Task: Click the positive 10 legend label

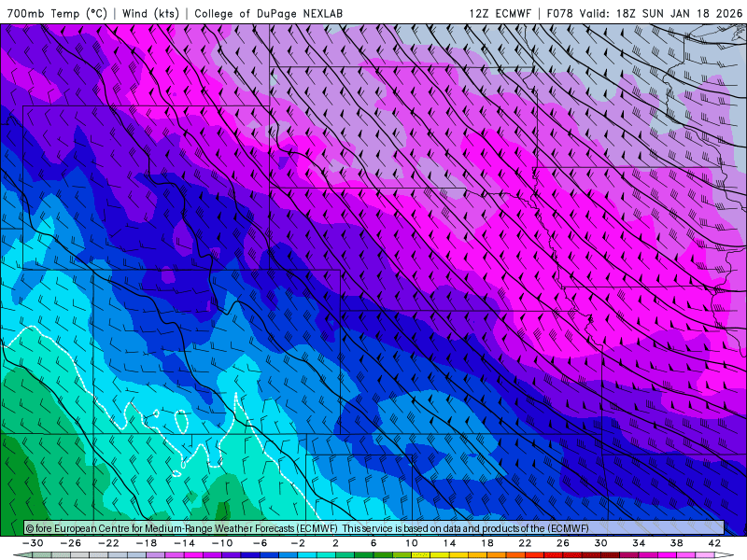Action: (x=412, y=543)
